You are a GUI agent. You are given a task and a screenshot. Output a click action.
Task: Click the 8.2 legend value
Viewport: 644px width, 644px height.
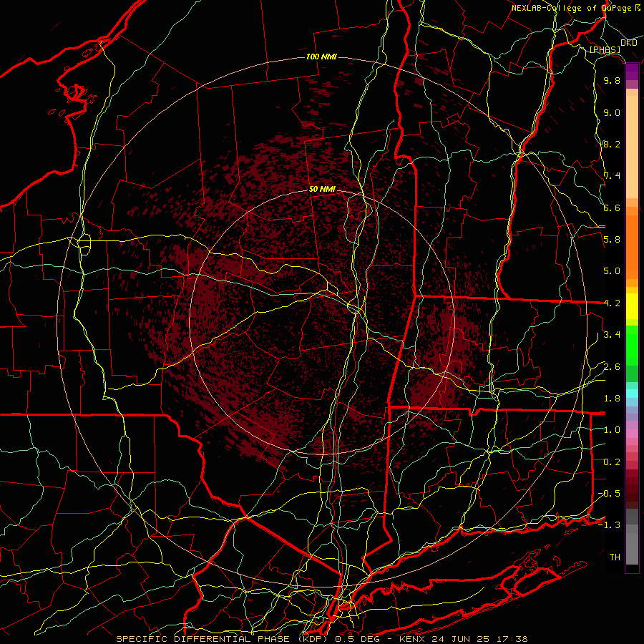[612, 144]
